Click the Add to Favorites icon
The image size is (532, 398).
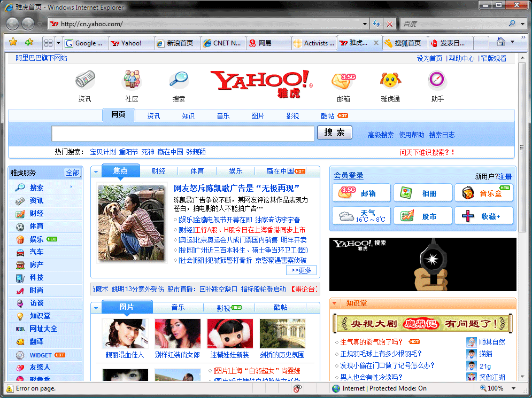(x=29, y=42)
